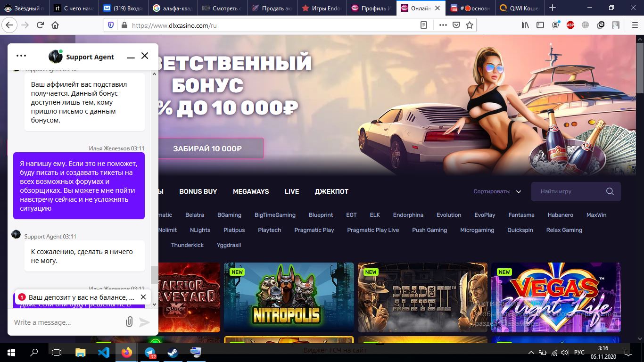Attach a file with the paperclip icon
This screenshot has height=362, width=644.
(129, 322)
